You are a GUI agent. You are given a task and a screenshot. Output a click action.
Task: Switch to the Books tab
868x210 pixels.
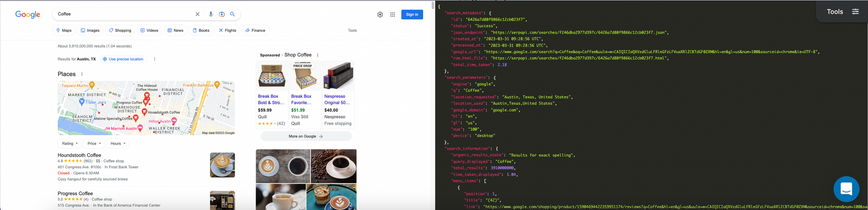pos(201,30)
